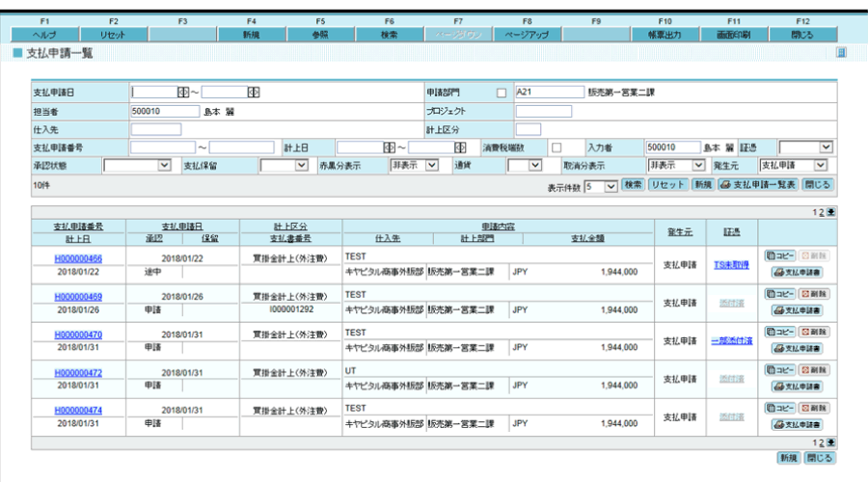Viewport: 868px width, 482px height.
Task: Click 検索 button in filter panel
Action: point(633,185)
